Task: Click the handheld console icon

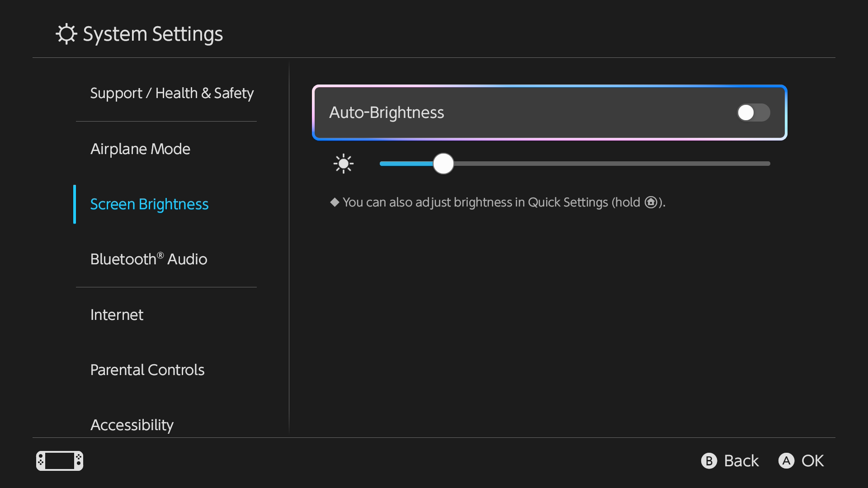Action: point(60,461)
